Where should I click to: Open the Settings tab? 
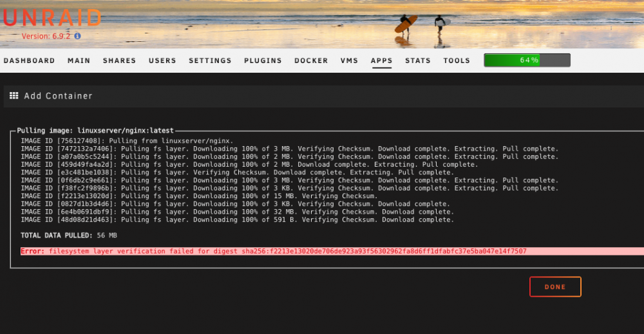click(x=211, y=60)
